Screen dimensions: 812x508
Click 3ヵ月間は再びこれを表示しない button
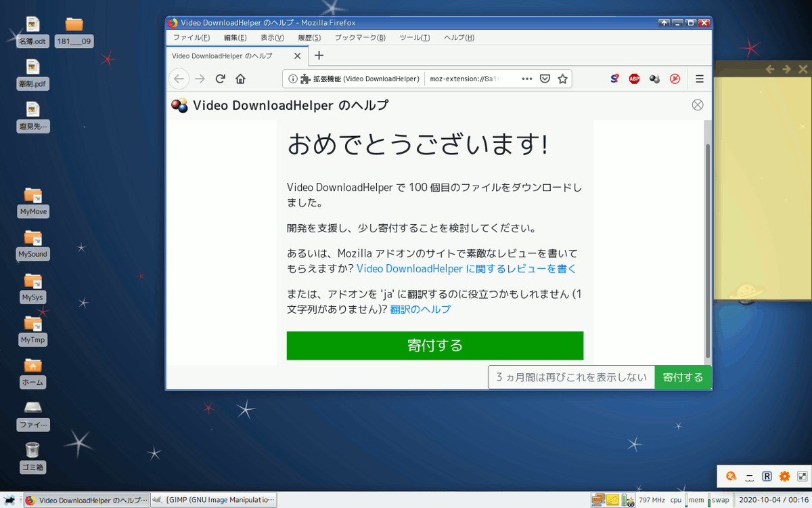point(571,377)
